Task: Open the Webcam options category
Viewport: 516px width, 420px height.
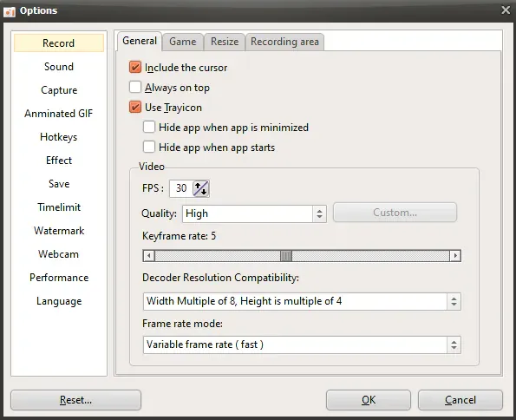Action: point(59,254)
